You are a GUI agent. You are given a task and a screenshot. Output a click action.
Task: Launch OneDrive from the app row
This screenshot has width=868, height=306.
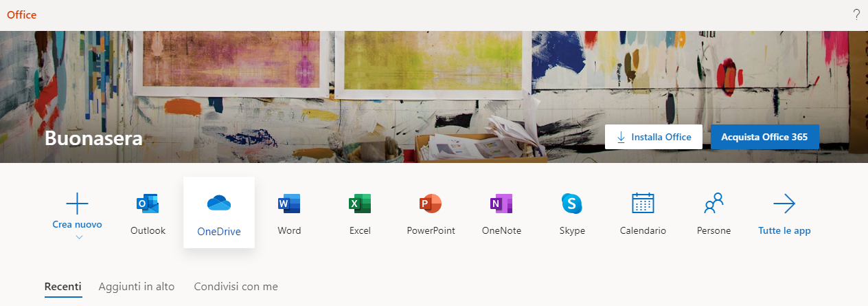(218, 212)
